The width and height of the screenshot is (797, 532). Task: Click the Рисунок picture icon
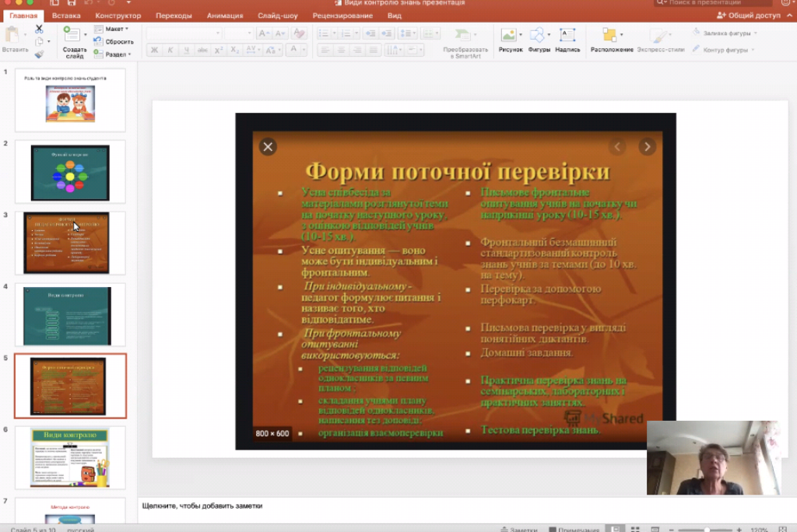508,34
